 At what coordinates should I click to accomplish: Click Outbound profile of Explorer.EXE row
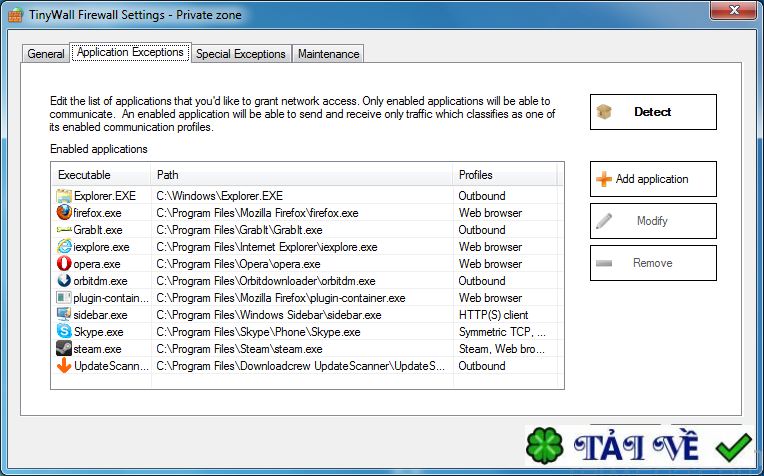click(482, 196)
